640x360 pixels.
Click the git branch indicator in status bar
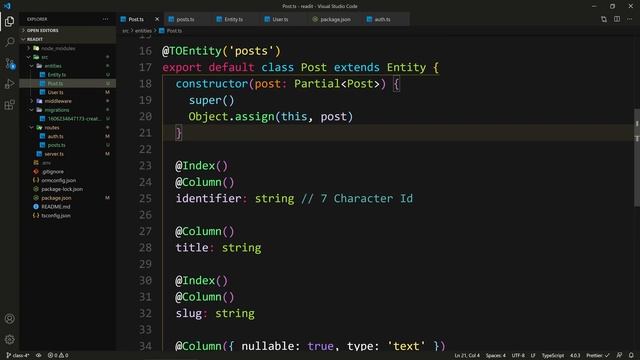(x=18, y=356)
